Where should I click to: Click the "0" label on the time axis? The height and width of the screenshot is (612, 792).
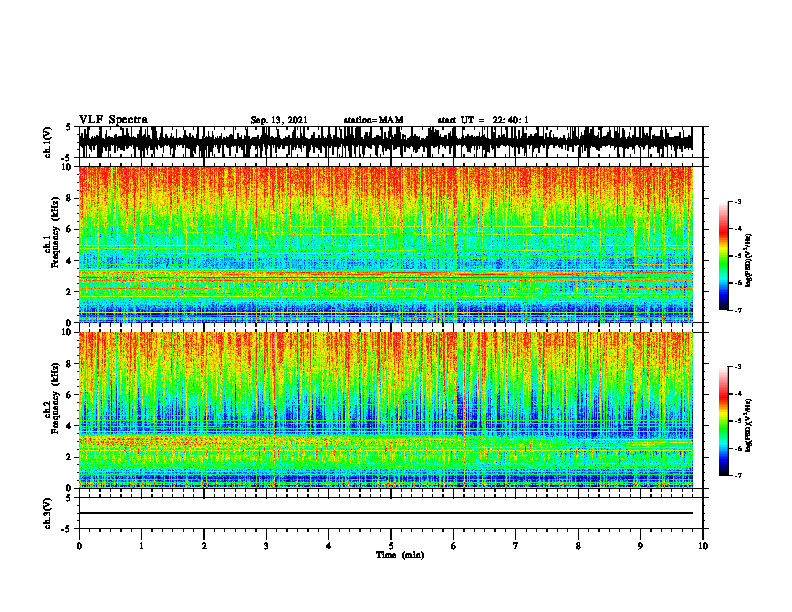point(79,546)
